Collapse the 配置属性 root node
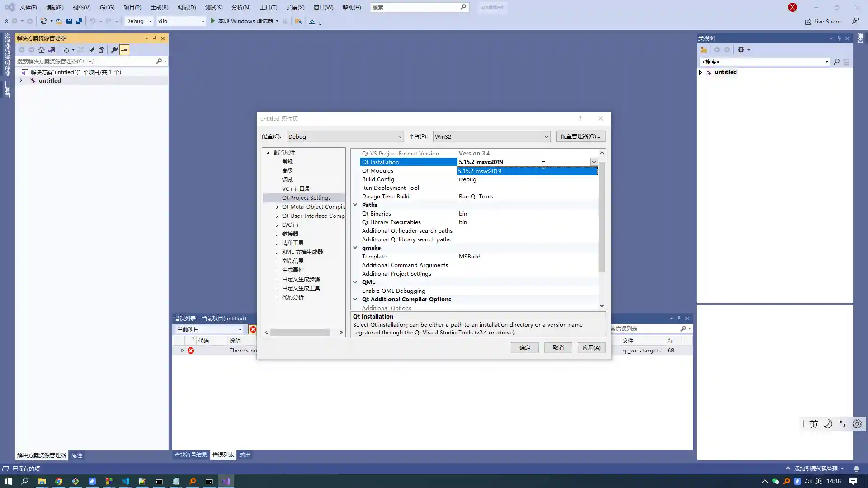 click(268, 153)
